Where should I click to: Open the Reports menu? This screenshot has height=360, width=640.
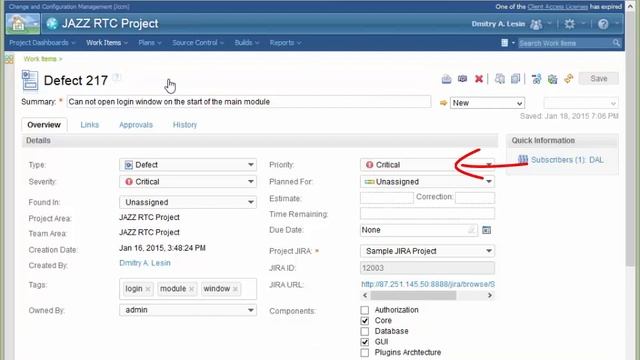[x=285, y=43]
